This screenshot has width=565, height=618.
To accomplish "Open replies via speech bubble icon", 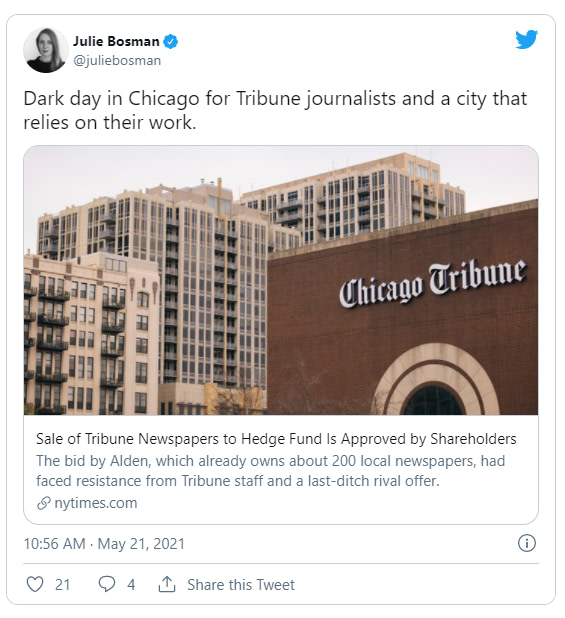I will pos(106,584).
